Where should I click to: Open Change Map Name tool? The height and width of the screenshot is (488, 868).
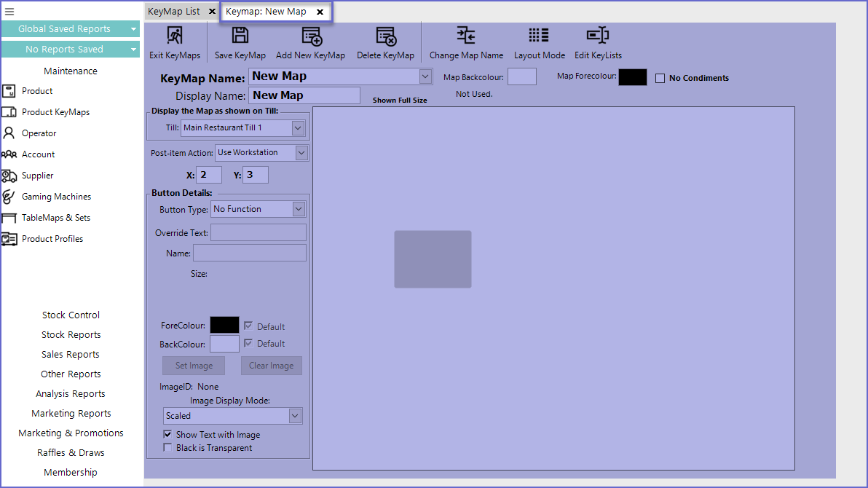click(x=466, y=36)
